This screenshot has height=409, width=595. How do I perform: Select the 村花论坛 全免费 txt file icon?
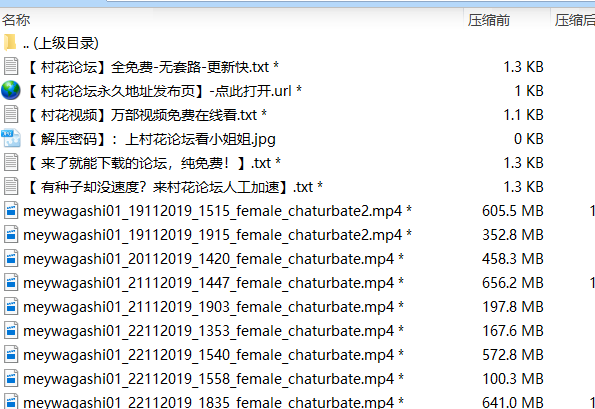(11, 66)
